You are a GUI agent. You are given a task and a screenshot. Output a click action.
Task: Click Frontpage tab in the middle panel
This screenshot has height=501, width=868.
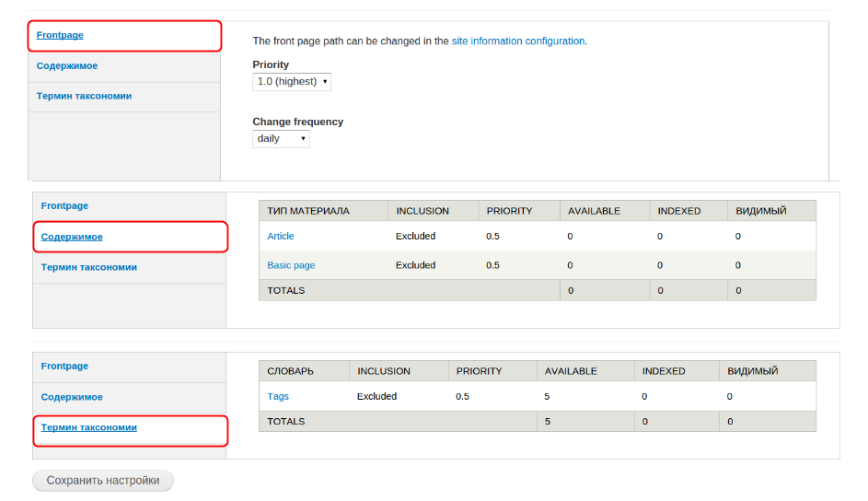pos(64,206)
